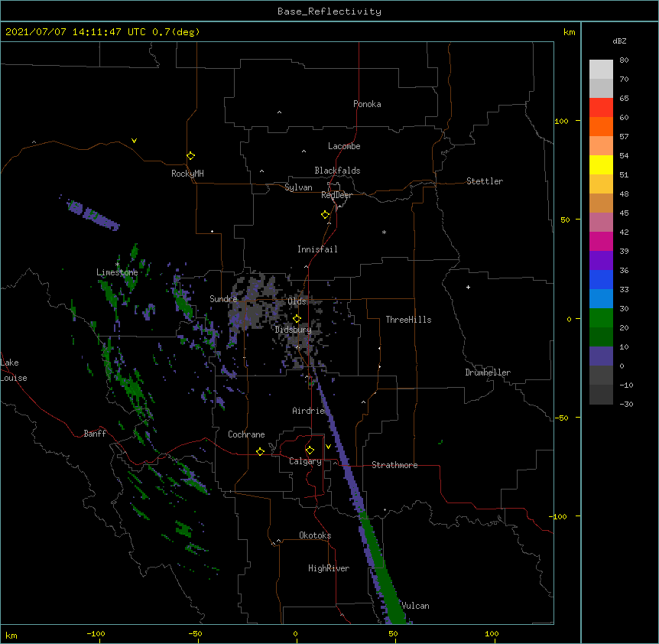Click the Sundre town label

coord(223,299)
